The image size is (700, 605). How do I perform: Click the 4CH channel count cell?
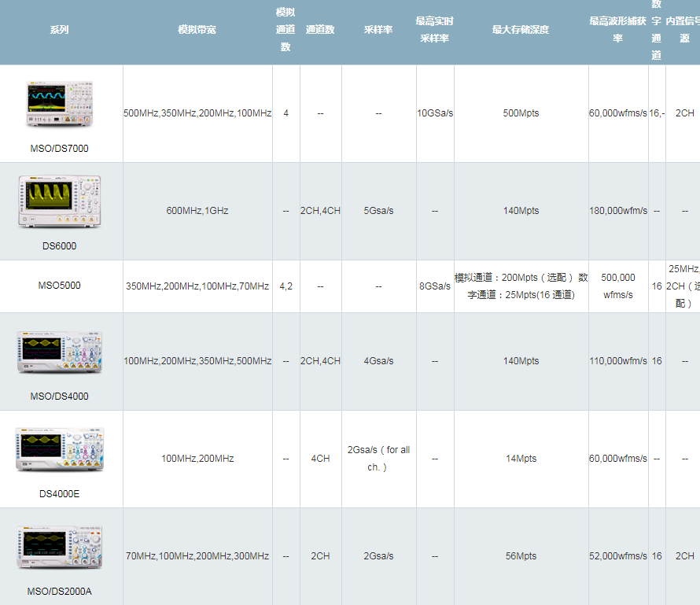[321, 459]
